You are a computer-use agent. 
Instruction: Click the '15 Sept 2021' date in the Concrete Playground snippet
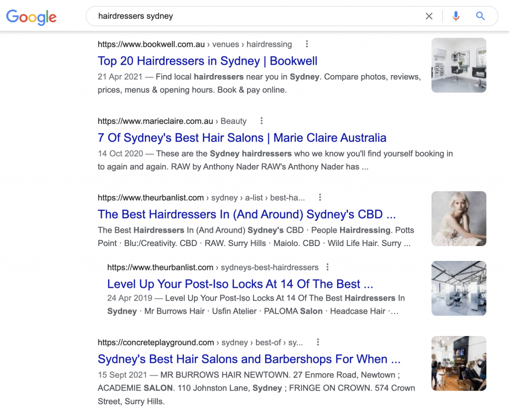(x=122, y=375)
